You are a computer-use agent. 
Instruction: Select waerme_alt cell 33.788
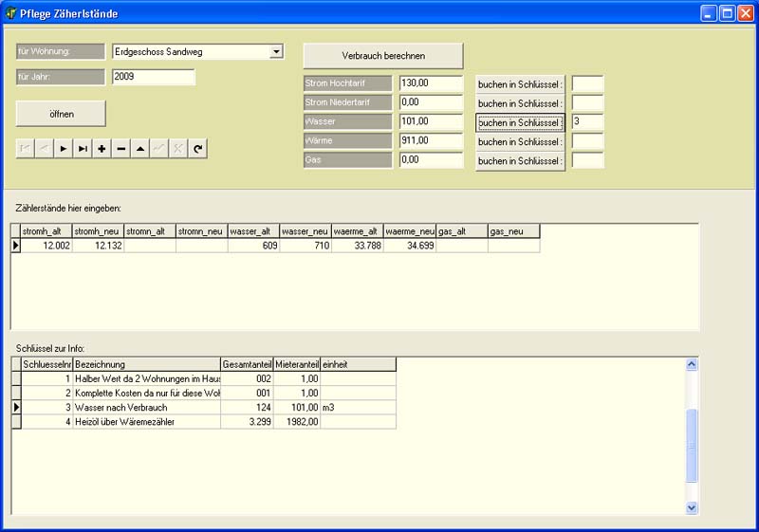pos(358,246)
